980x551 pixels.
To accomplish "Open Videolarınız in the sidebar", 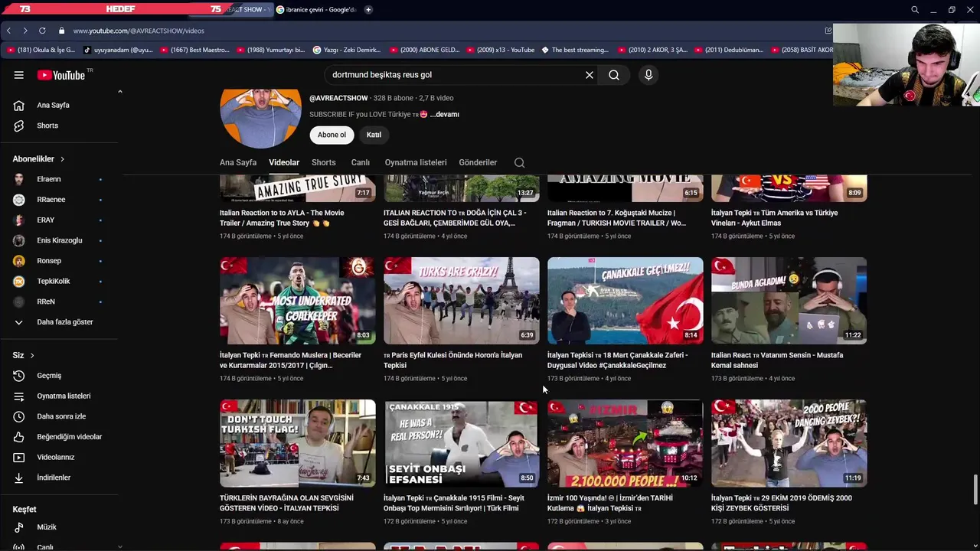I will point(56,457).
